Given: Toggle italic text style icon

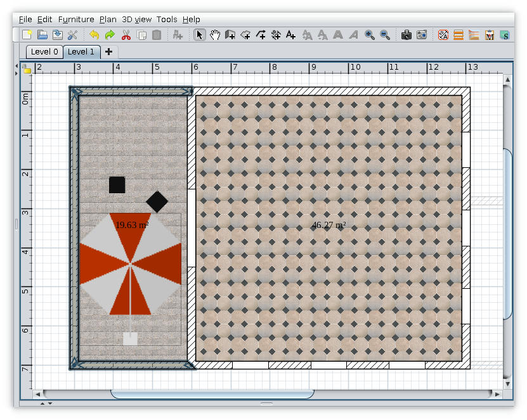Looking at the screenshot, I should 353,35.
